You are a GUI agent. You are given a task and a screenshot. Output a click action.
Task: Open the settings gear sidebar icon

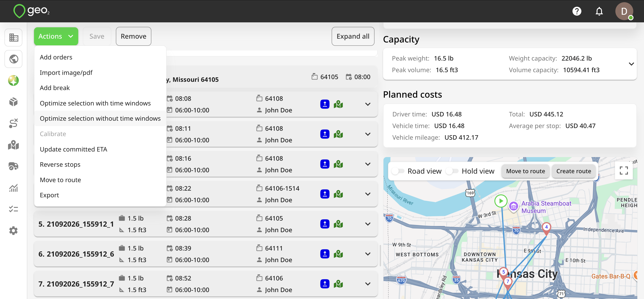coord(13,231)
